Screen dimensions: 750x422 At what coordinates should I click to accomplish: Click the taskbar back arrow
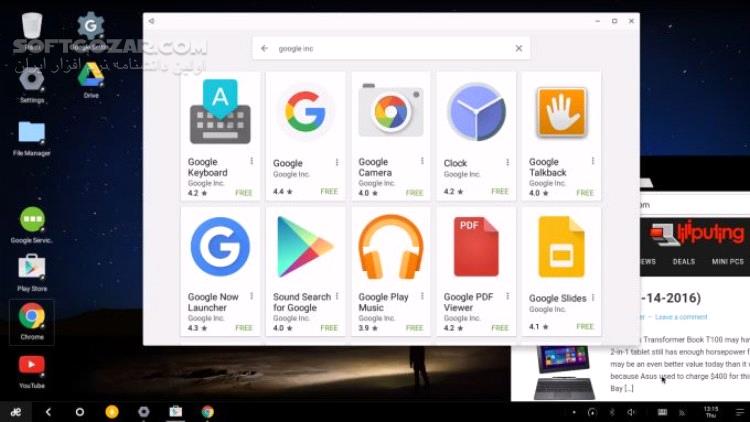coord(48,412)
